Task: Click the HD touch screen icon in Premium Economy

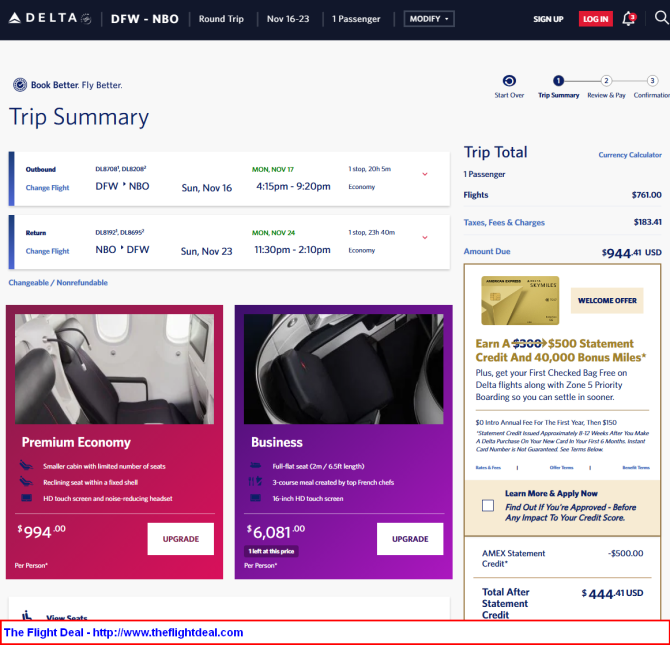Action: pos(26,498)
